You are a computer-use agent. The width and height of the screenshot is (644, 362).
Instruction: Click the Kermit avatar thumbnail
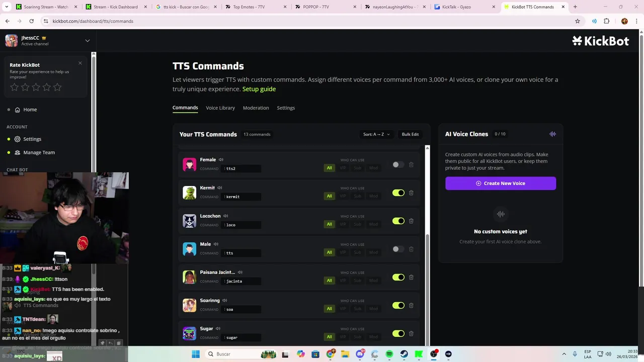click(189, 193)
